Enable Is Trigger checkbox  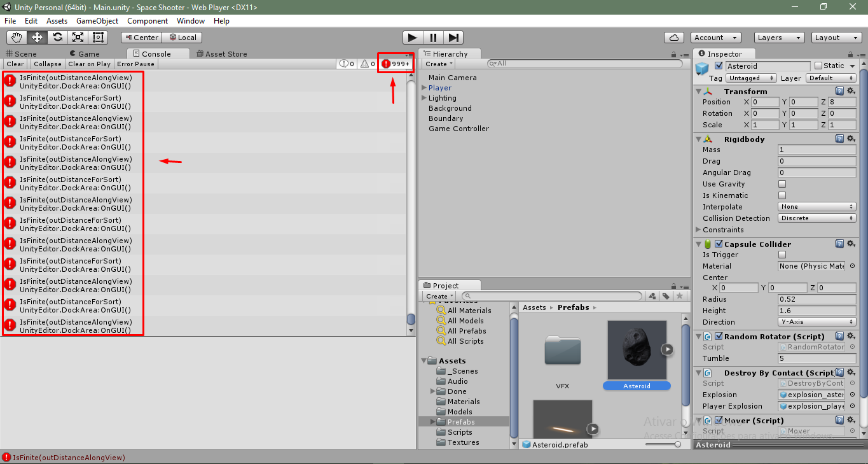coord(782,255)
